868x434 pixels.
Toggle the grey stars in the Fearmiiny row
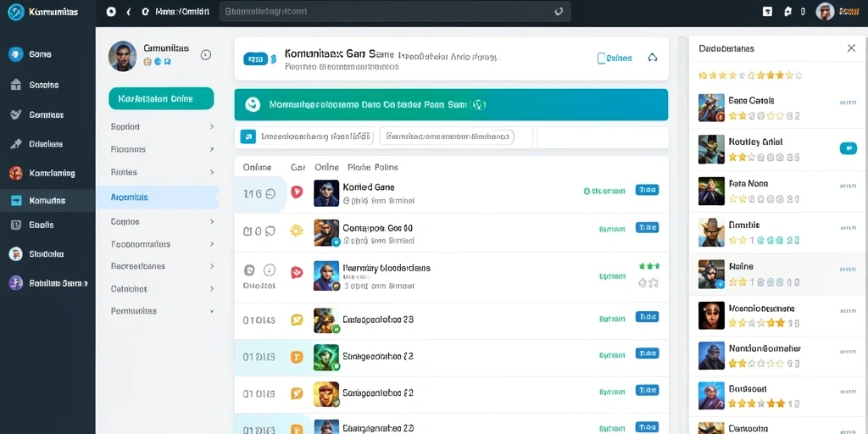(x=648, y=283)
